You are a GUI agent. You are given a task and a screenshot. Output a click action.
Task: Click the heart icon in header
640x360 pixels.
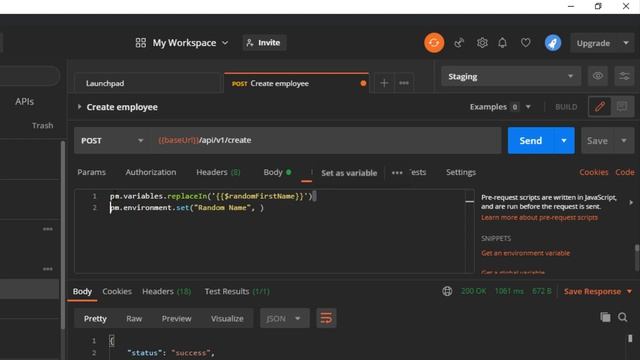point(526,43)
